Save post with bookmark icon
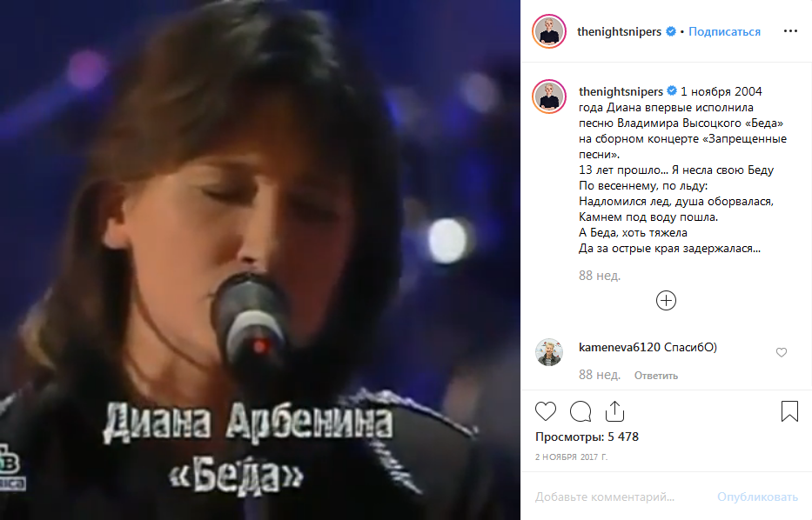 789,411
